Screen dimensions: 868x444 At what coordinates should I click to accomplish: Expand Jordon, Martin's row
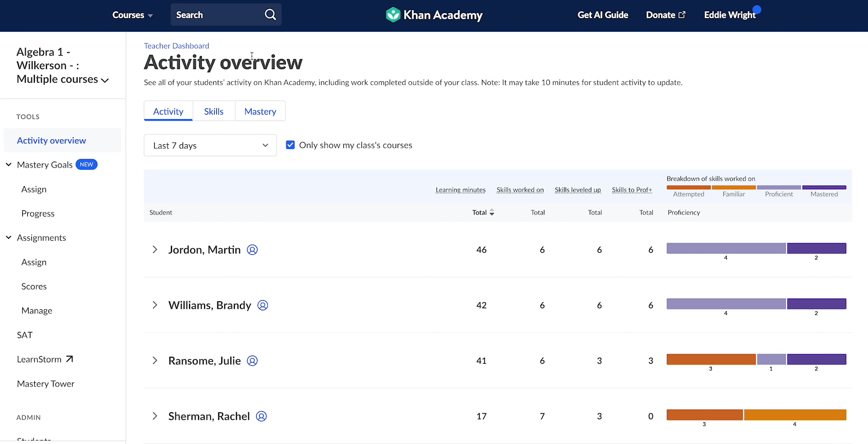point(155,250)
